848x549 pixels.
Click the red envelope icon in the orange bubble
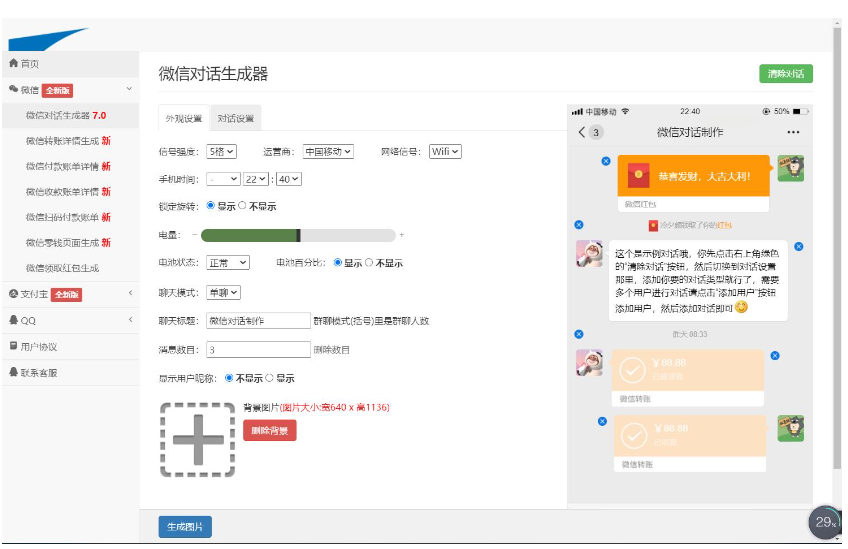[x=638, y=176]
